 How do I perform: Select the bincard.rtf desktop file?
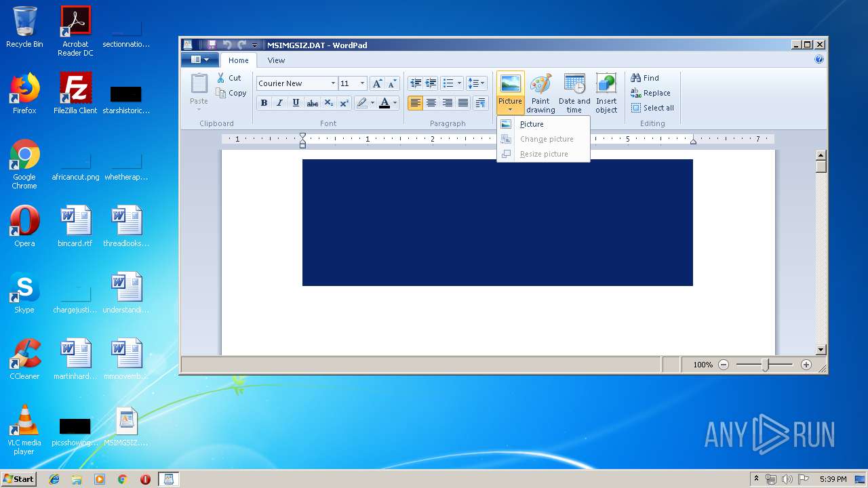(x=75, y=226)
